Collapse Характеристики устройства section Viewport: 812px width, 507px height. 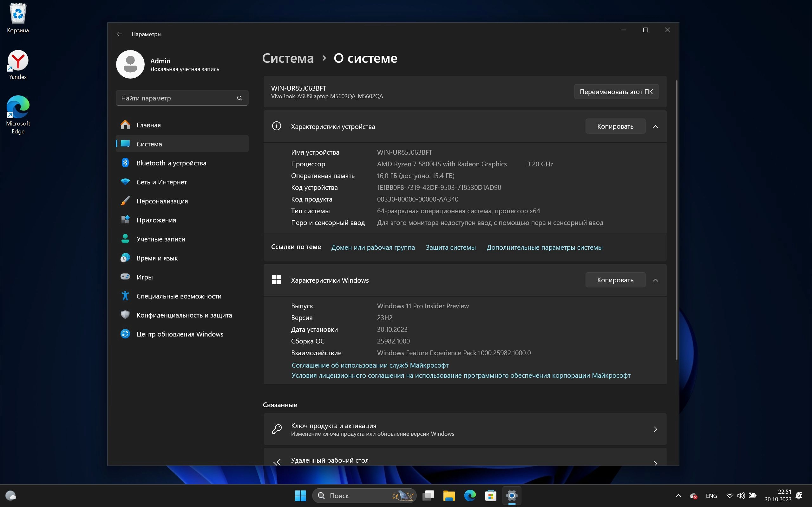655,126
